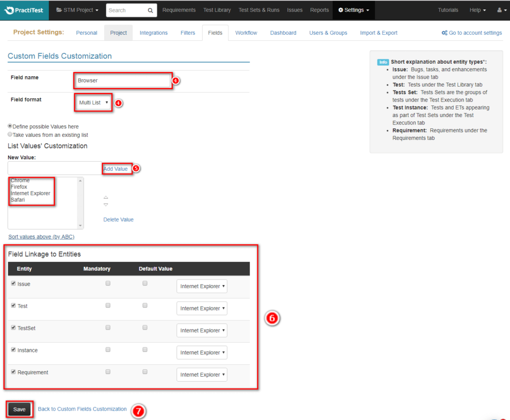Switch to the Users & Groups tab

point(328,33)
